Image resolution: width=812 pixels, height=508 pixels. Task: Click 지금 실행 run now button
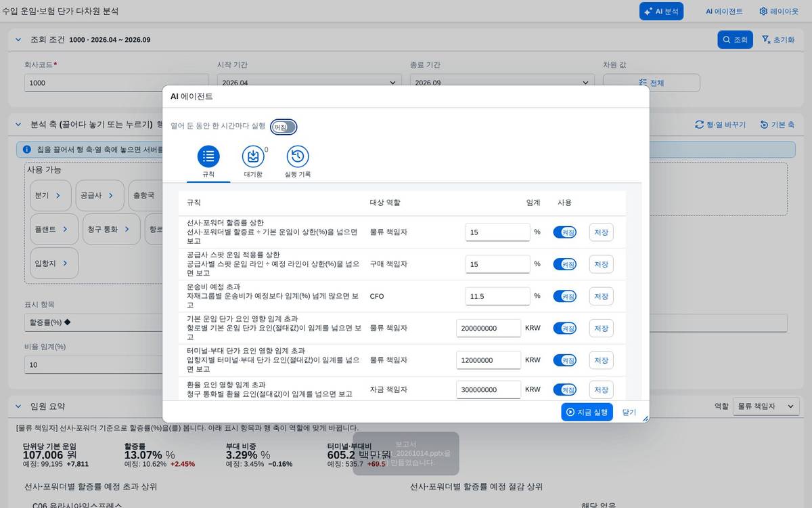pyautogui.click(x=587, y=412)
